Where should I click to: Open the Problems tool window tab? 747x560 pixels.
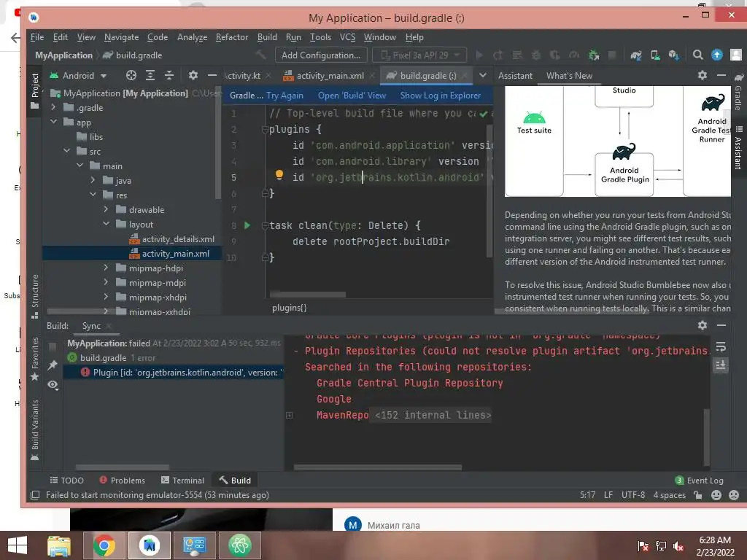(122, 481)
